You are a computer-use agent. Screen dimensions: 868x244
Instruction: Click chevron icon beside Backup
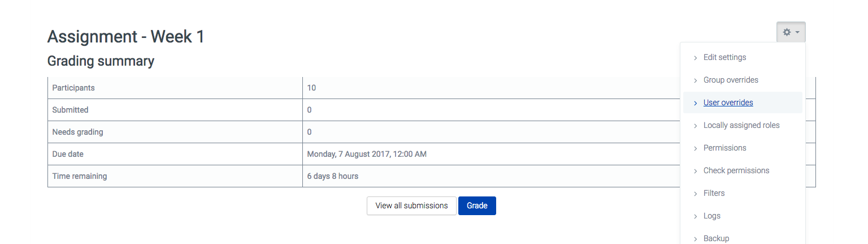[696, 239]
